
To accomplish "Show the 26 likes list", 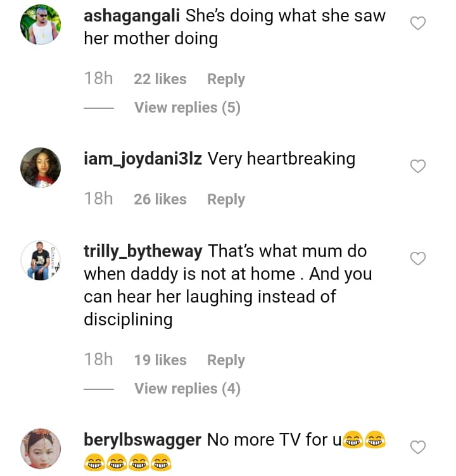I will coord(160,199).
